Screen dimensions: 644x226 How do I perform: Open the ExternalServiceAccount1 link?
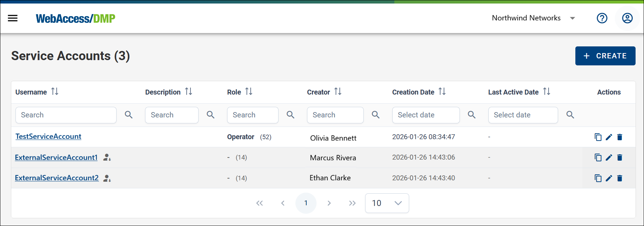click(56, 157)
